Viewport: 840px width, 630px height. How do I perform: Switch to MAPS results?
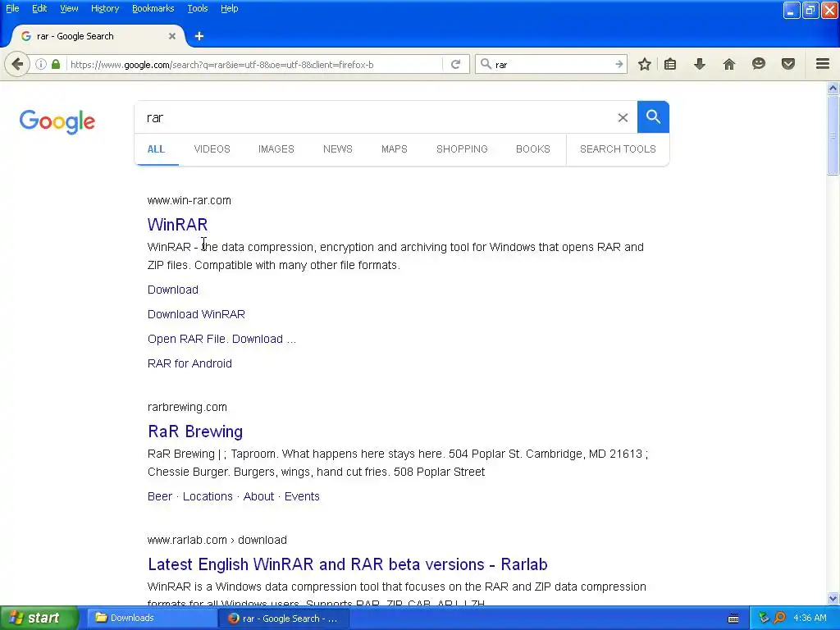click(395, 149)
